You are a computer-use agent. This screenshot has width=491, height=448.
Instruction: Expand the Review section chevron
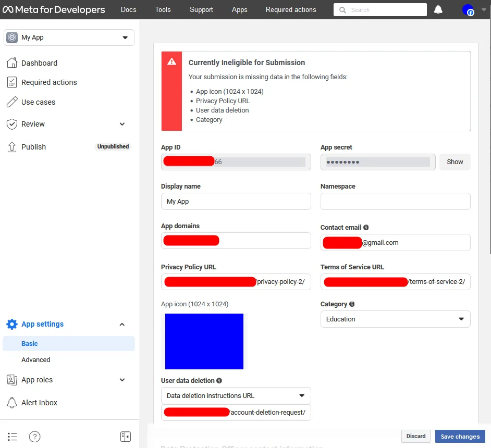click(121, 124)
